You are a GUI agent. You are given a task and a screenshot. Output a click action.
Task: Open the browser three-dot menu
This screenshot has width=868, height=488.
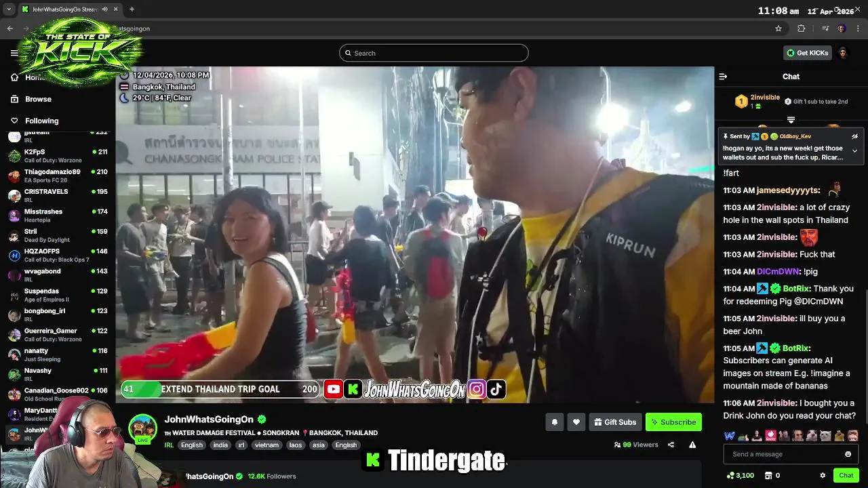pyautogui.click(x=859, y=28)
